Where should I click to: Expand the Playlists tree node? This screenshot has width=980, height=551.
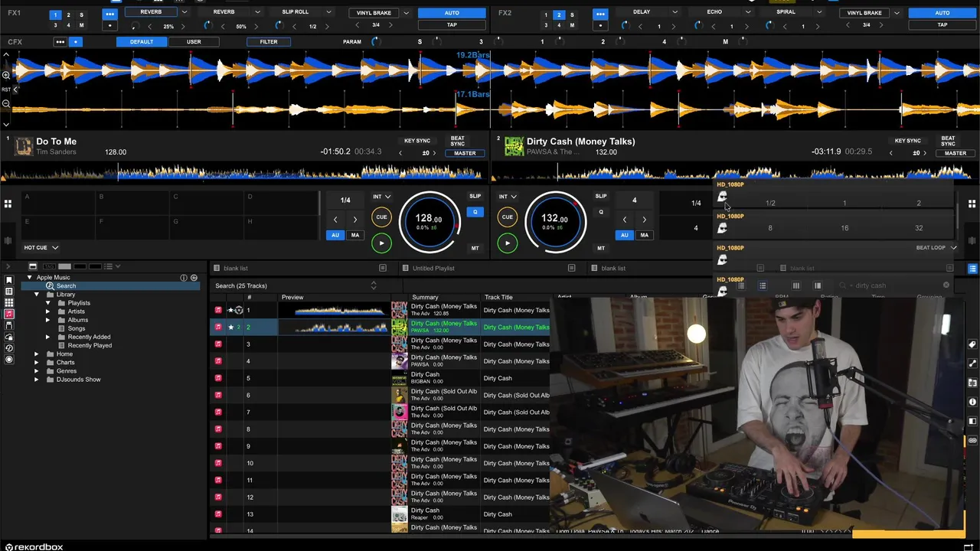tap(47, 303)
